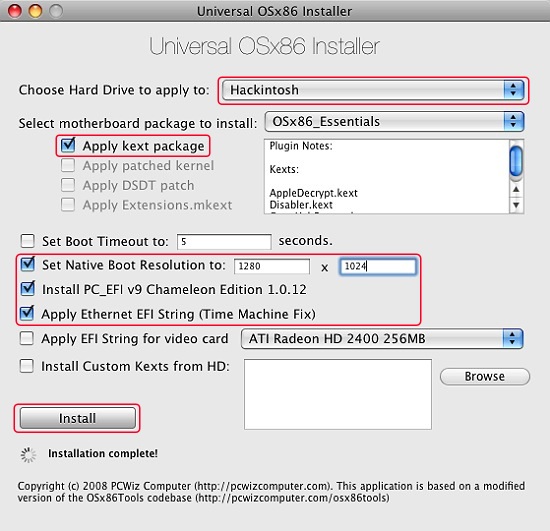550x531 pixels.
Task: Toggle Apply Ethernet EFI String checkbox
Action: tap(27, 313)
